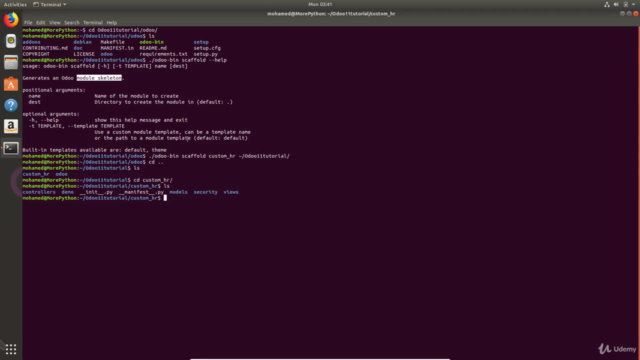Click 'custom_hr' in Odoo11tutorial listing
Screen dimensions: 640x360
click(x=36, y=174)
